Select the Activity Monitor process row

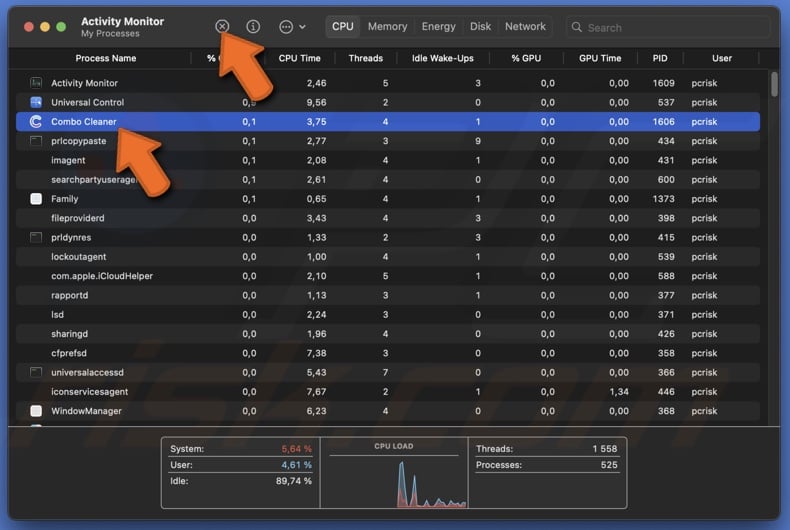pyautogui.click(x=388, y=83)
